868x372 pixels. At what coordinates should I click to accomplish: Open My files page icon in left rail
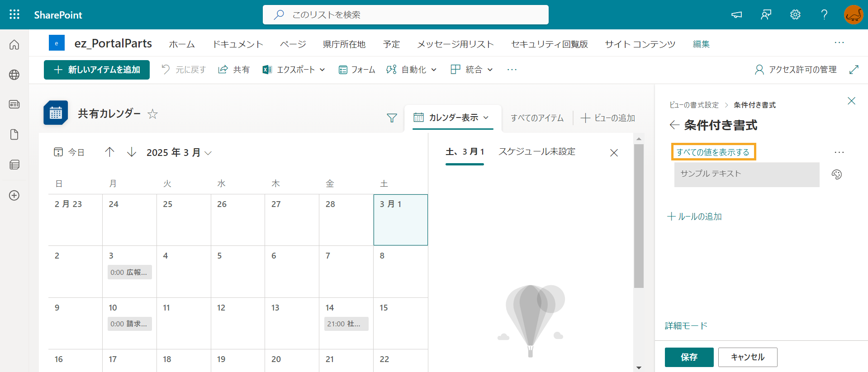14,135
